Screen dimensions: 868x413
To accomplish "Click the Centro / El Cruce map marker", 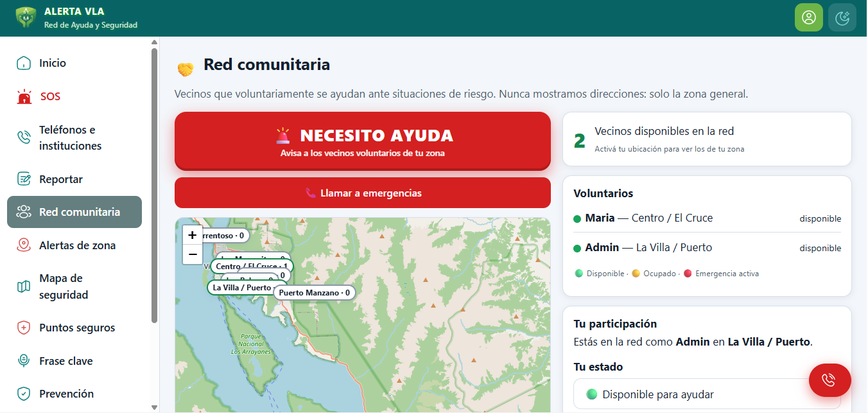I will 252,266.
